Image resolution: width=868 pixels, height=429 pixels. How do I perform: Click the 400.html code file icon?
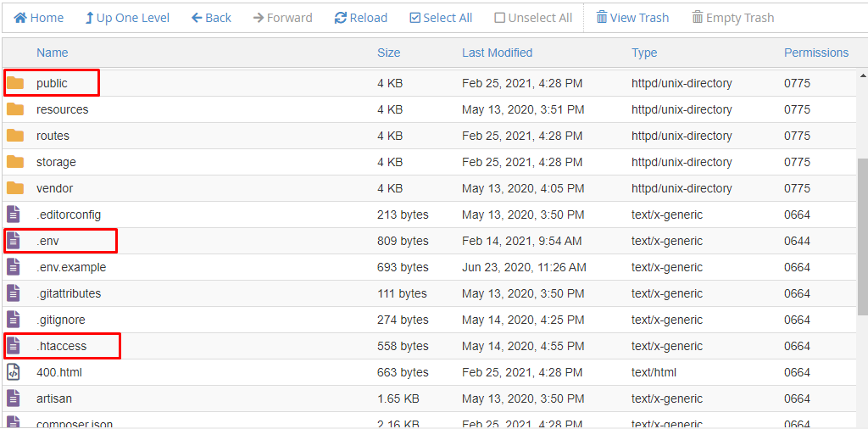pyautogui.click(x=14, y=372)
